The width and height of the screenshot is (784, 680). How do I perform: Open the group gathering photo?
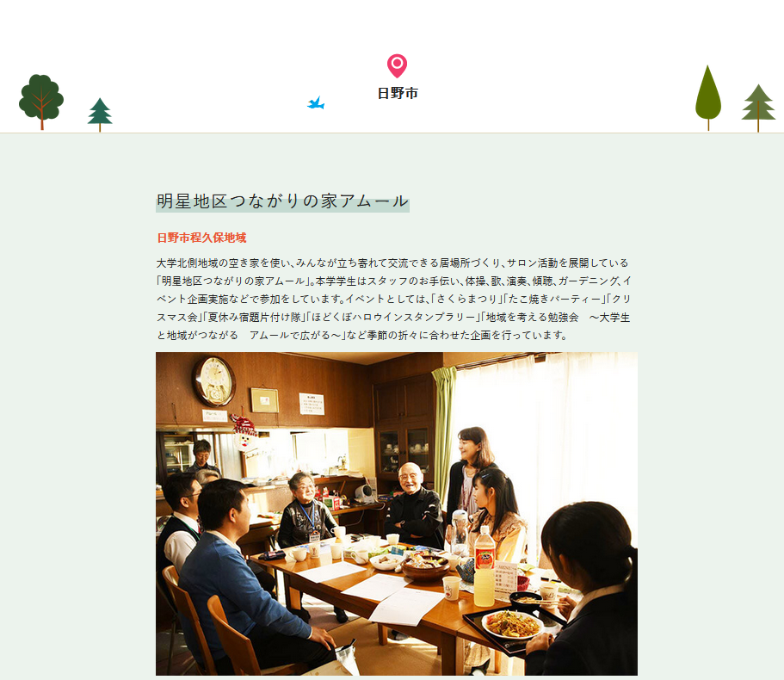click(397, 514)
